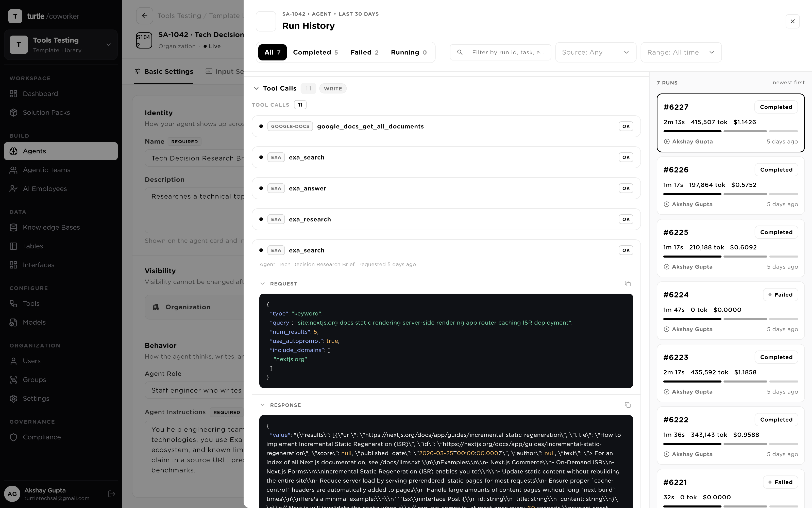Open Agentic Teams in the sidebar
This screenshot has height=508, width=812.
pos(61,170)
